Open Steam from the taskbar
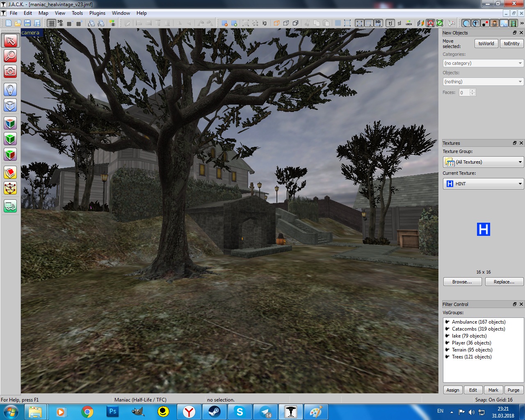The height and width of the screenshot is (420, 525). click(215, 411)
